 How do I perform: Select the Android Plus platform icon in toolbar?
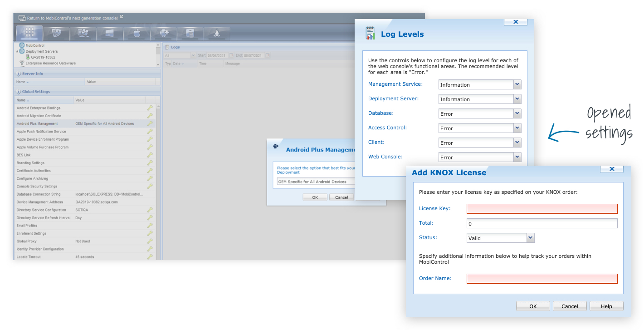click(x=164, y=33)
